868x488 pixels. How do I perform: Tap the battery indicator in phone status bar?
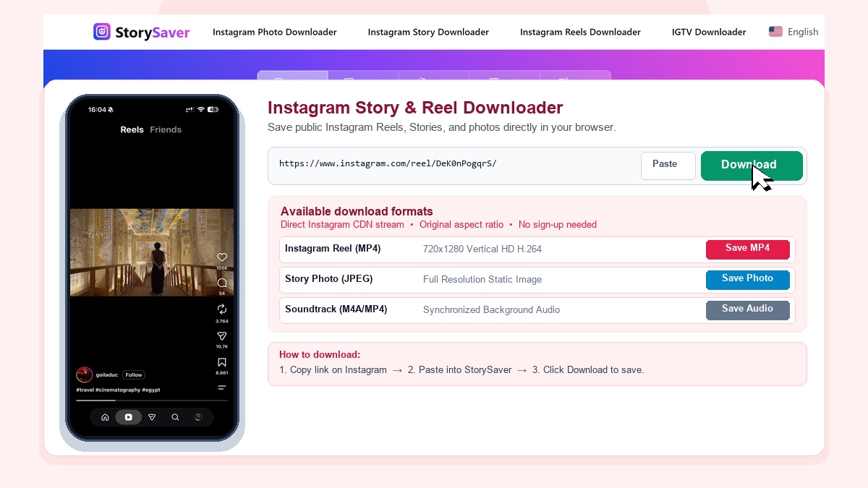coord(213,110)
